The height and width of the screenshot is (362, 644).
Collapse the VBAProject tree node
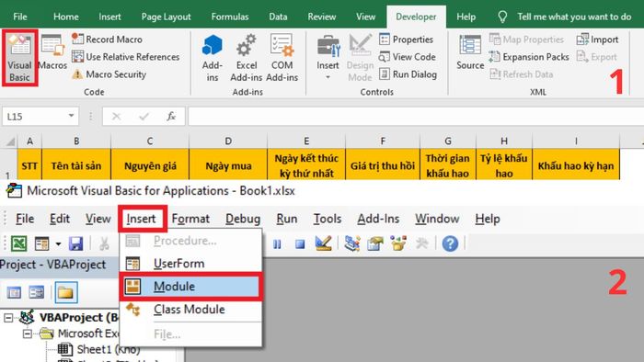click(8, 318)
